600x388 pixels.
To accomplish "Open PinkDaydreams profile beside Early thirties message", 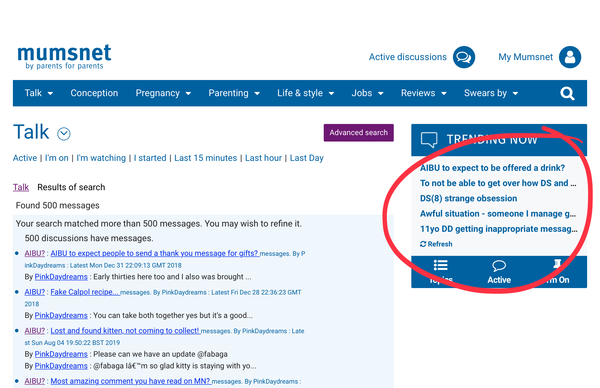I will (61, 277).
